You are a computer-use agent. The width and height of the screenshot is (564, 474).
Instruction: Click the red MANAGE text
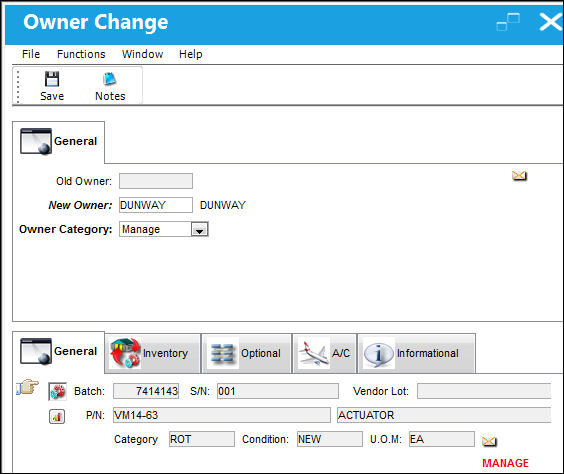(x=505, y=463)
